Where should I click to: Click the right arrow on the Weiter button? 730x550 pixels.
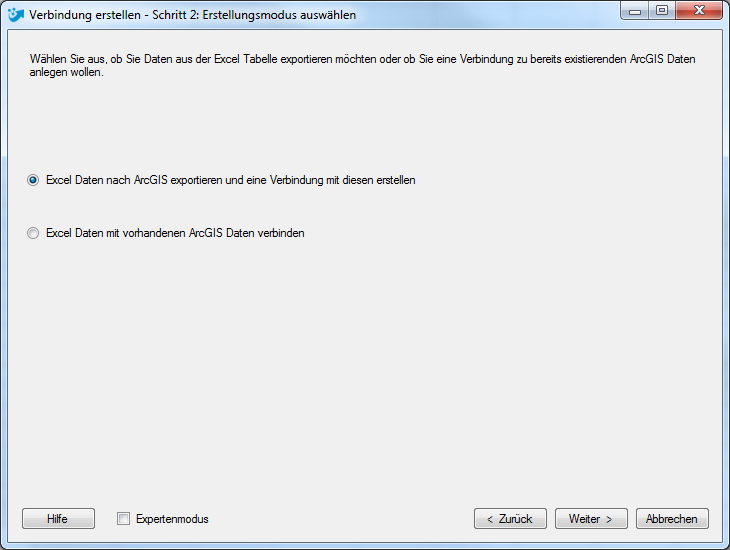[x=608, y=519]
